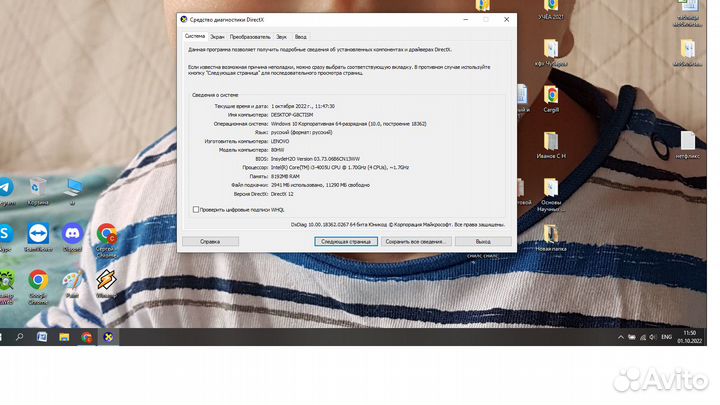Click the computer name DESKTOP value

pyautogui.click(x=292, y=115)
